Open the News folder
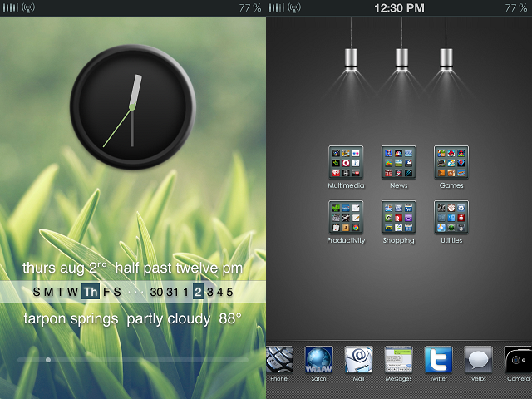This screenshot has width=532, height=399. click(x=399, y=163)
